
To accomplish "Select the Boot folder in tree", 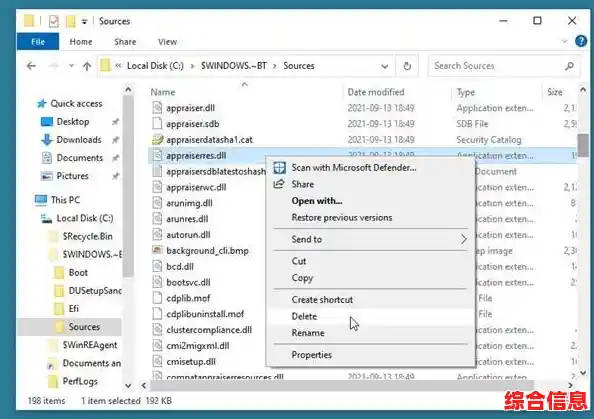I will pyautogui.click(x=78, y=273).
